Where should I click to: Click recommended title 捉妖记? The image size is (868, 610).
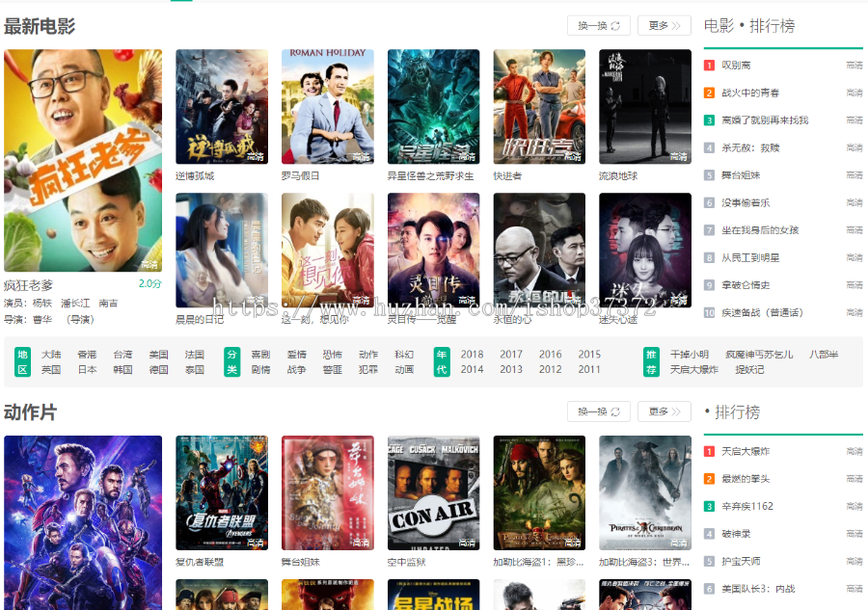749,369
